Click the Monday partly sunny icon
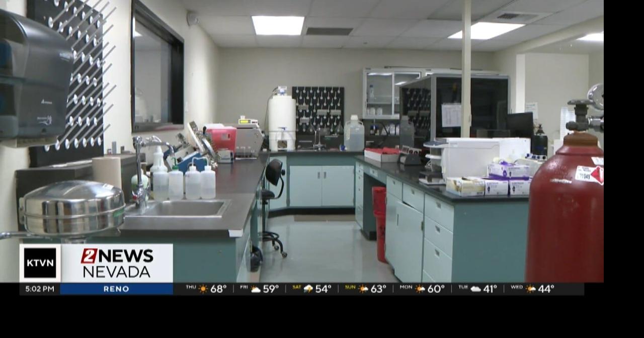The width and height of the screenshot is (644, 338). [x=420, y=289]
